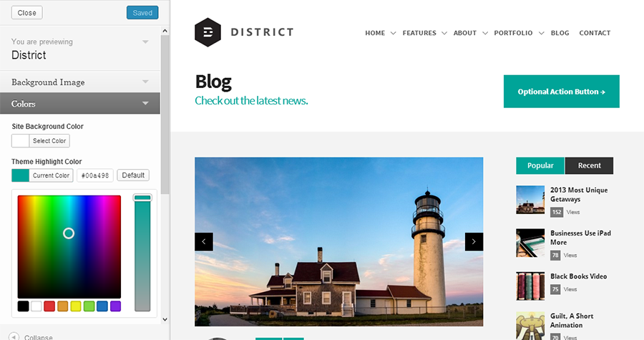The width and height of the screenshot is (644, 340).
Task: Pick the red preset color swatch
Action: coord(49,306)
